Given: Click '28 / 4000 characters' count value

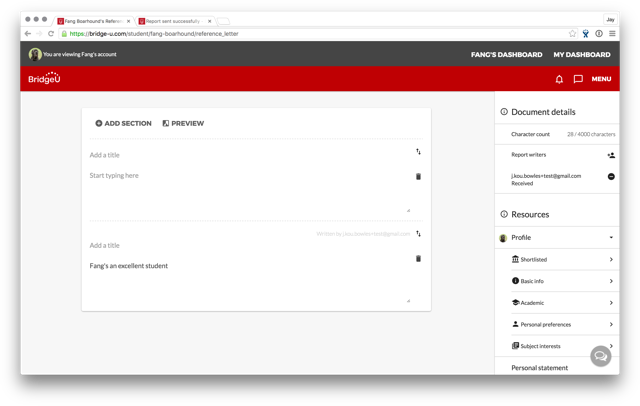Looking at the screenshot, I should point(591,134).
